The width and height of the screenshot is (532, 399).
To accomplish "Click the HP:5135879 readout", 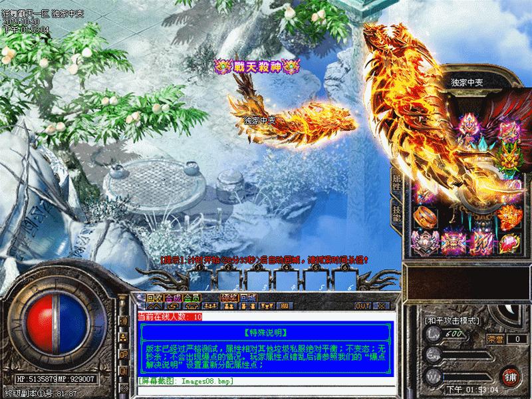I will (x=37, y=378).
